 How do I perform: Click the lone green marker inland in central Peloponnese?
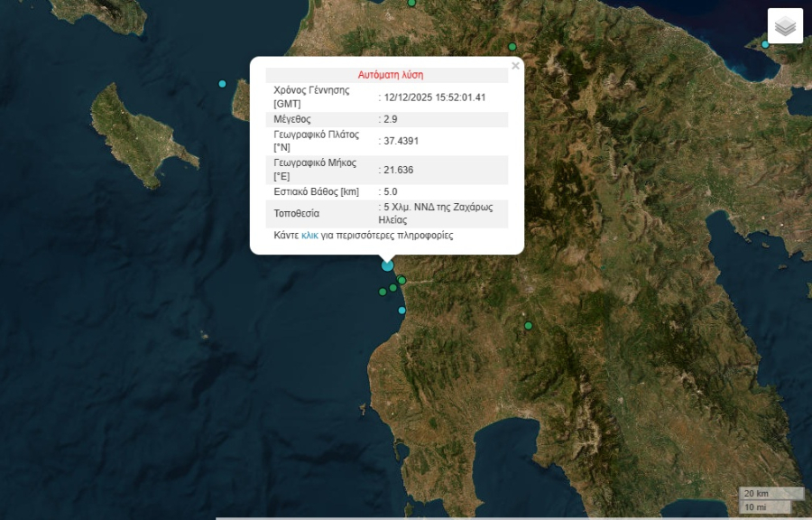pyautogui.click(x=529, y=326)
